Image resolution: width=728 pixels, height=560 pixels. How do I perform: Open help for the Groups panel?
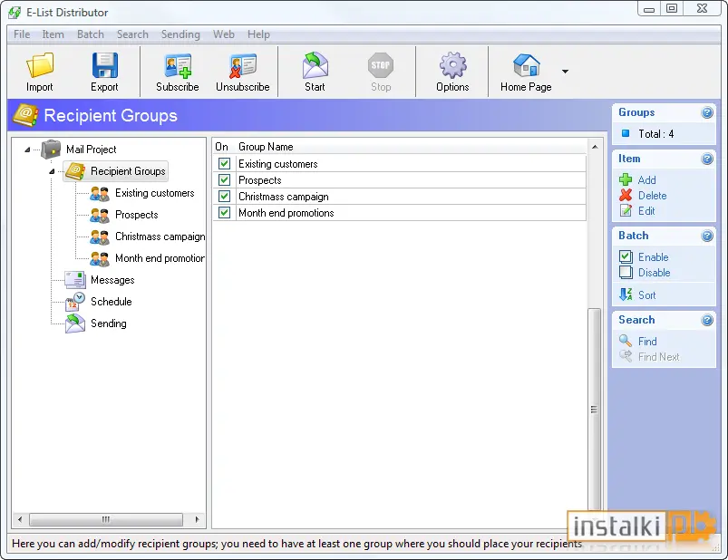pos(706,112)
